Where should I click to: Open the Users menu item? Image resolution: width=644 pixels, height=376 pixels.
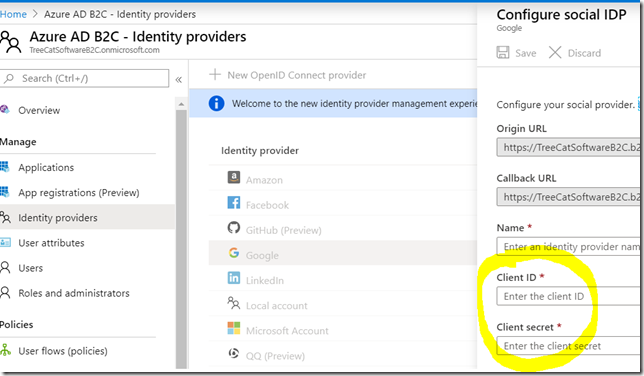30,268
